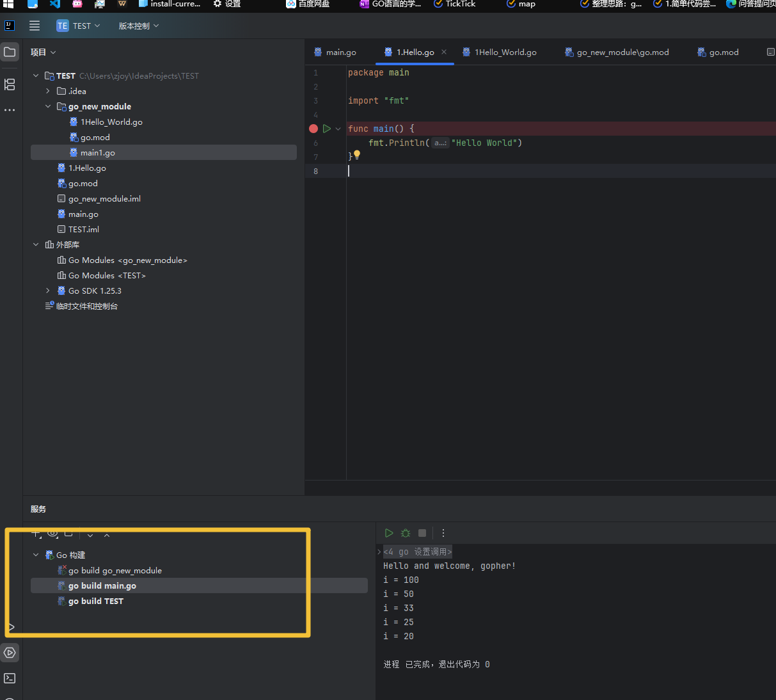Image resolution: width=776 pixels, height=700 pixels.
Task: Click the yellow lightbulb quick-fix icon
Action: click(357, 154)
